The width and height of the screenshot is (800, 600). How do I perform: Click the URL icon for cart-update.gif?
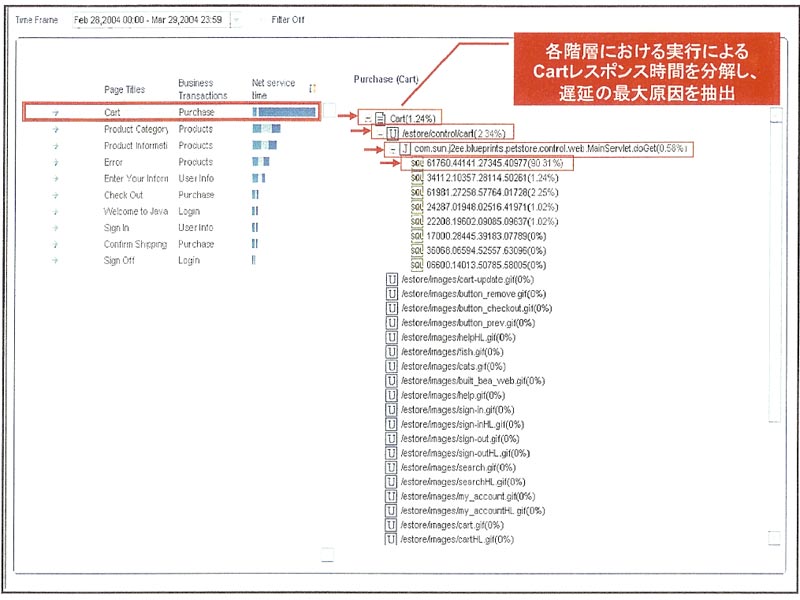click(392, 280)
